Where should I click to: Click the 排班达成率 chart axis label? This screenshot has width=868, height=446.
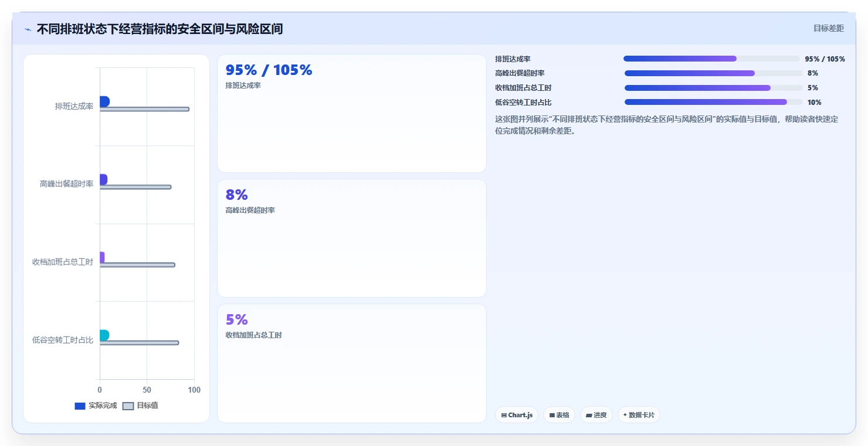[x=74, y=106]
